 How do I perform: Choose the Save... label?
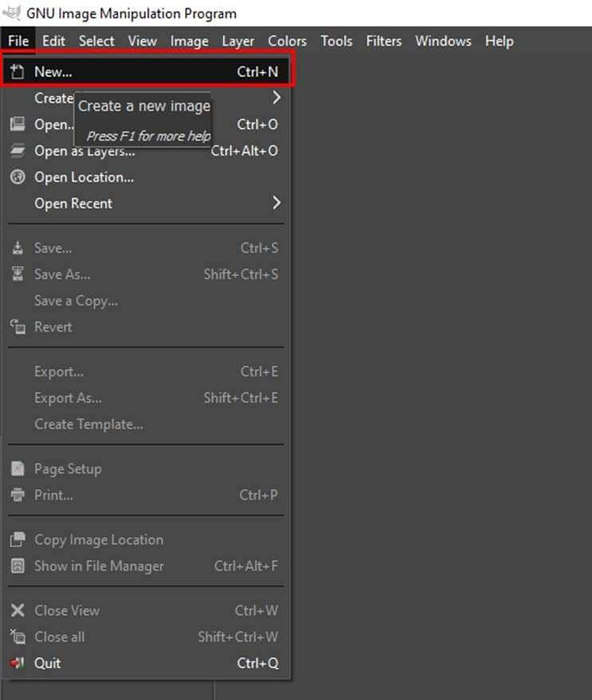tap(53, 248)
